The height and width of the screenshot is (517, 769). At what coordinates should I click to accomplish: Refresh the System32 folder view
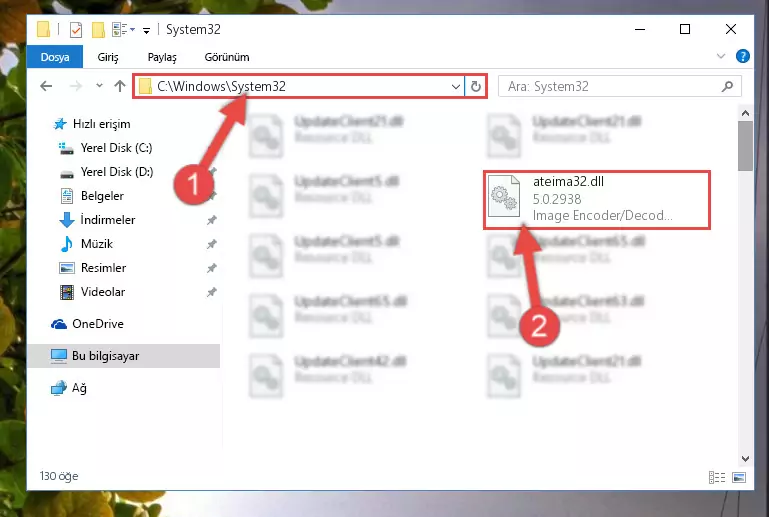click(x=476, y=87)
